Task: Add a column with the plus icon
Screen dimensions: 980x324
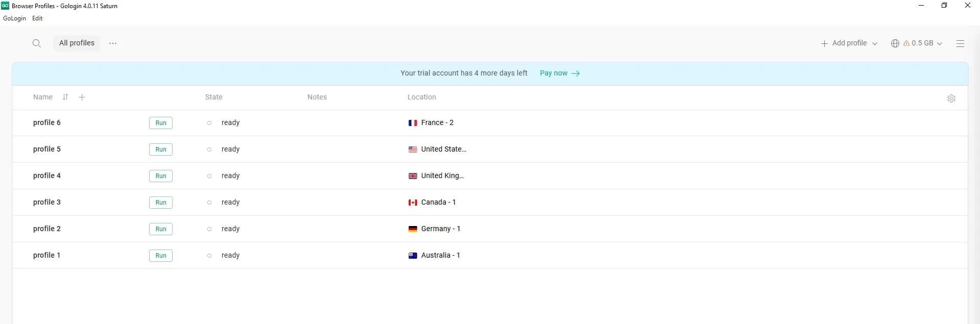Action: (x=82, y=97)
